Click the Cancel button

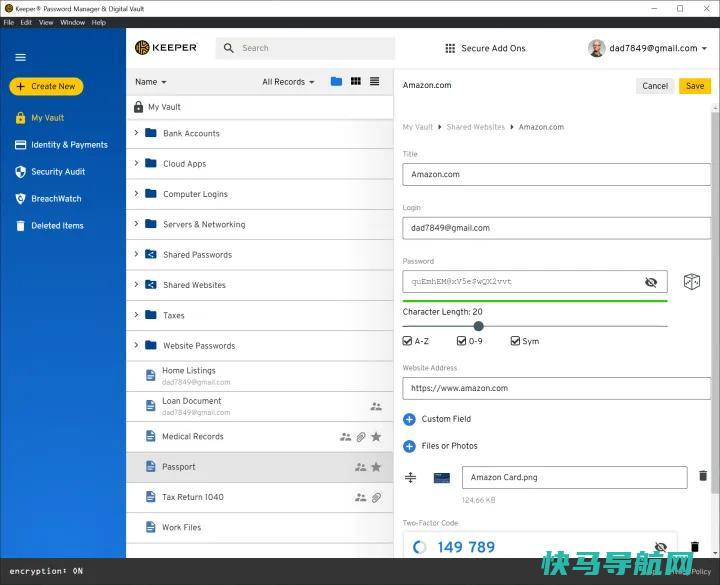tap(655, 86)
